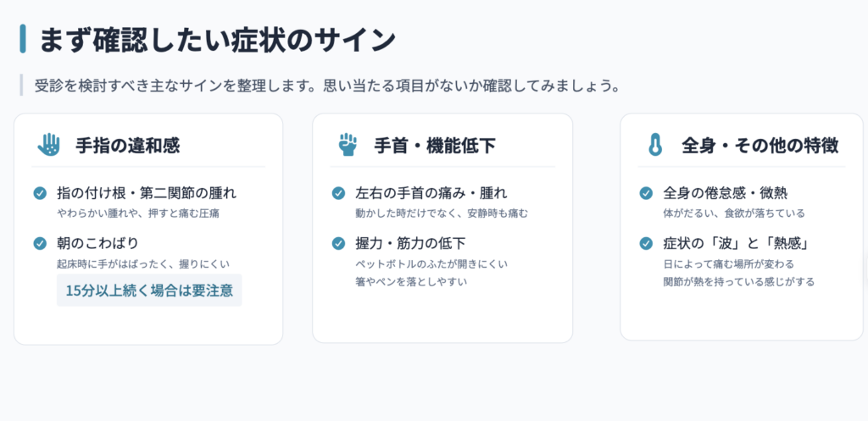
Task: Click the text 日によって痛む場所が変わる
Action: pos(728,264)
